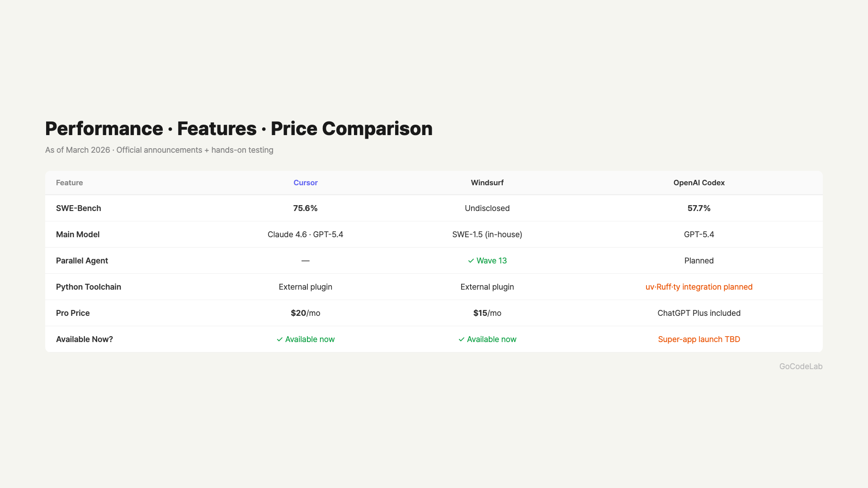This screenshot has width=868, height=488.
Task: Click the checkmark beside Windsurf's Available now
Action: pyautogui.click(x=461, y=339)
